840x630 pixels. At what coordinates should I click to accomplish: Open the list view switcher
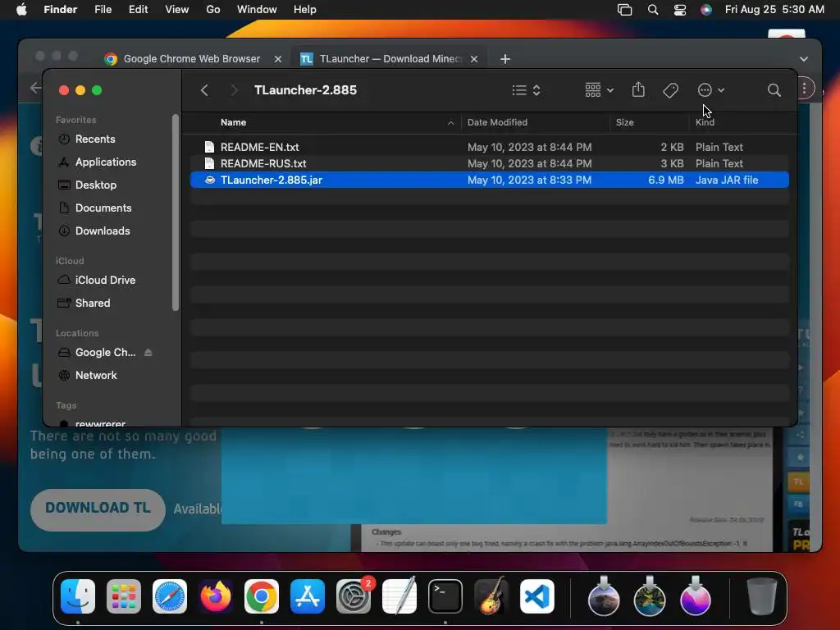pyautogui.click(x=526, y=90)
